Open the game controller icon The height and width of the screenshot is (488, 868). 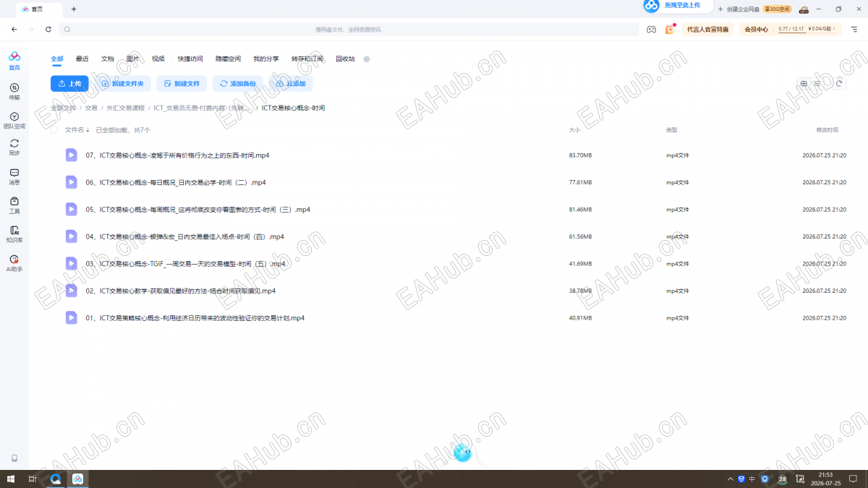(x=651, y=30)
